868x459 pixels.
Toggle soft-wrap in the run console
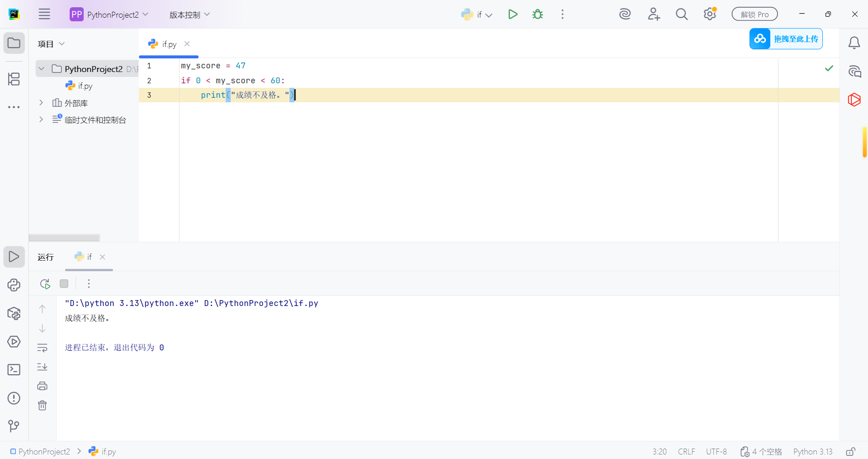tap(42, 348)
